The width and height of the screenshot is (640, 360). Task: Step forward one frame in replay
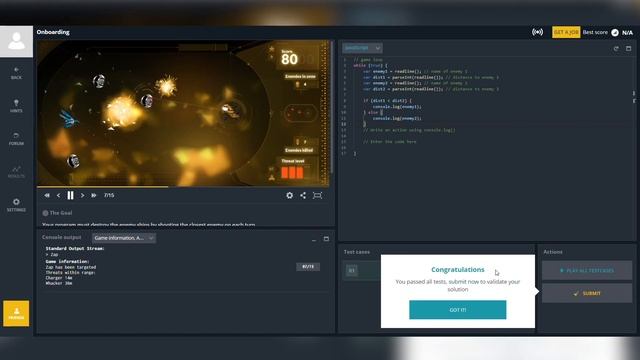coord(82,196)
